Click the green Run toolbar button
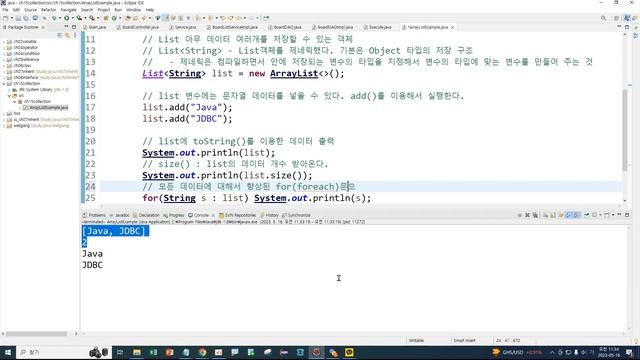The image size is (640, 360). (66, 18)
